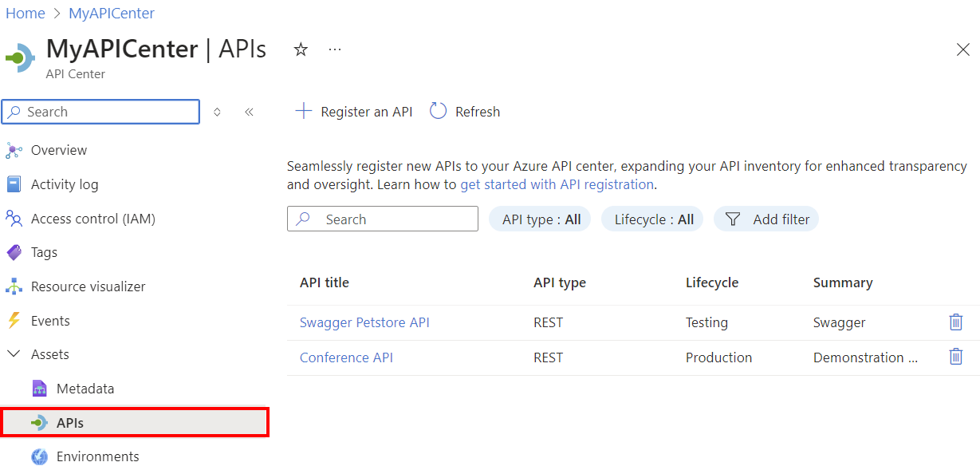Open the more options ellipsis menu
The width and height of the screenshot is (980, 466).
point(335,49)
